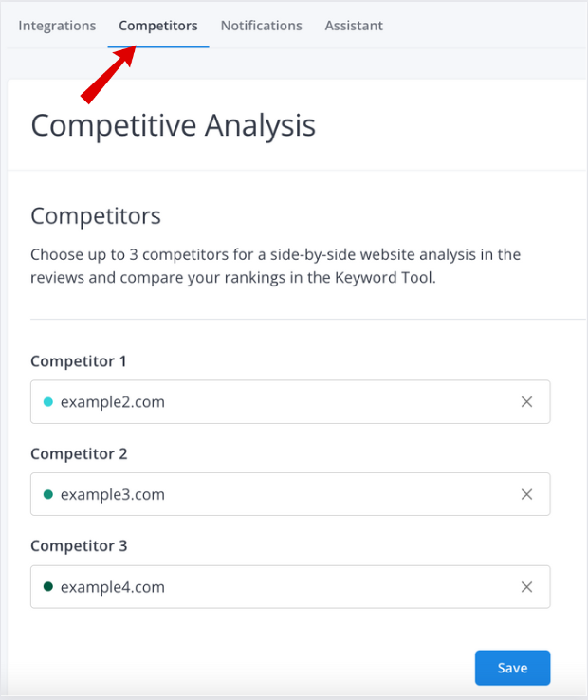Click the teal dot beside example3.com
The height and width of the screenshot is (700, 588).
point(48,494)
